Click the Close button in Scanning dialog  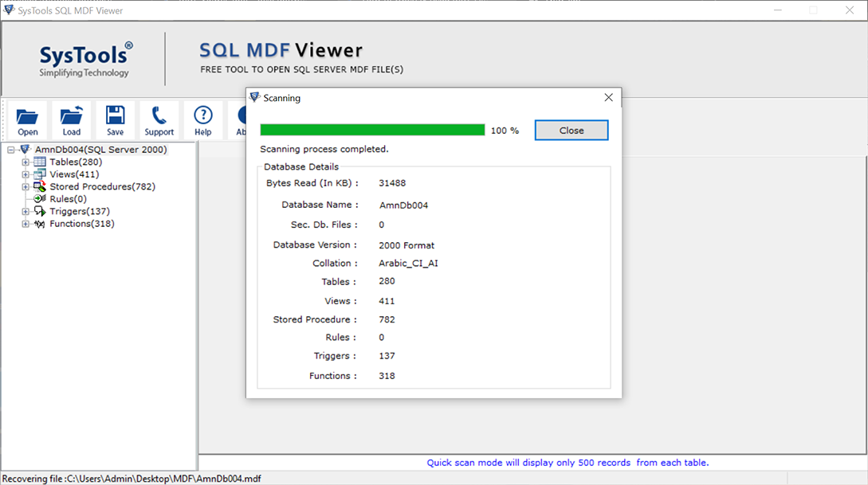click(571, 130)
